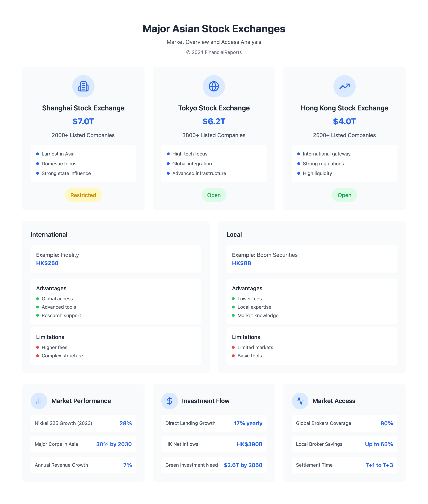Viewport: 428px width, 504px height.
Task: Click the HK$88 Boom Securities fee
Action: tap(241, 263)
